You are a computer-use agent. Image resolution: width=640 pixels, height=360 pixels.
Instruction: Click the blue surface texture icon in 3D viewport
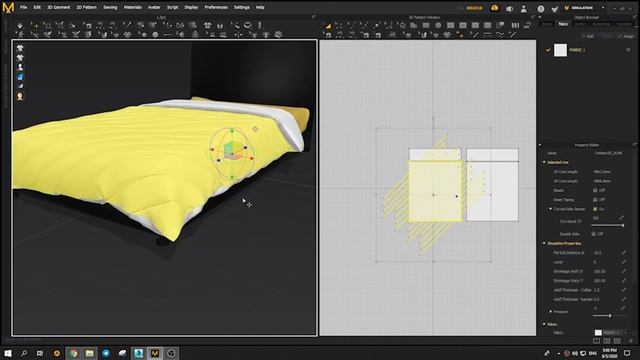click(x=20, y=77)
